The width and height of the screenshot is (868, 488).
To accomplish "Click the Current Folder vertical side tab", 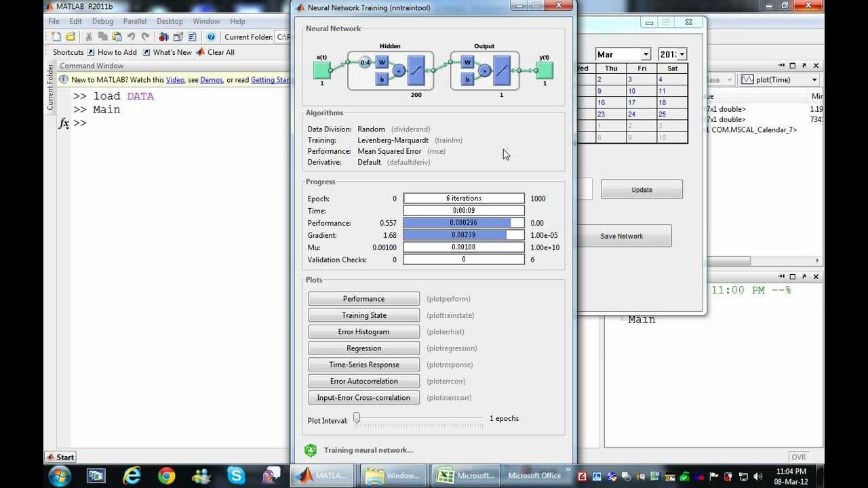I will pos(50,87).
